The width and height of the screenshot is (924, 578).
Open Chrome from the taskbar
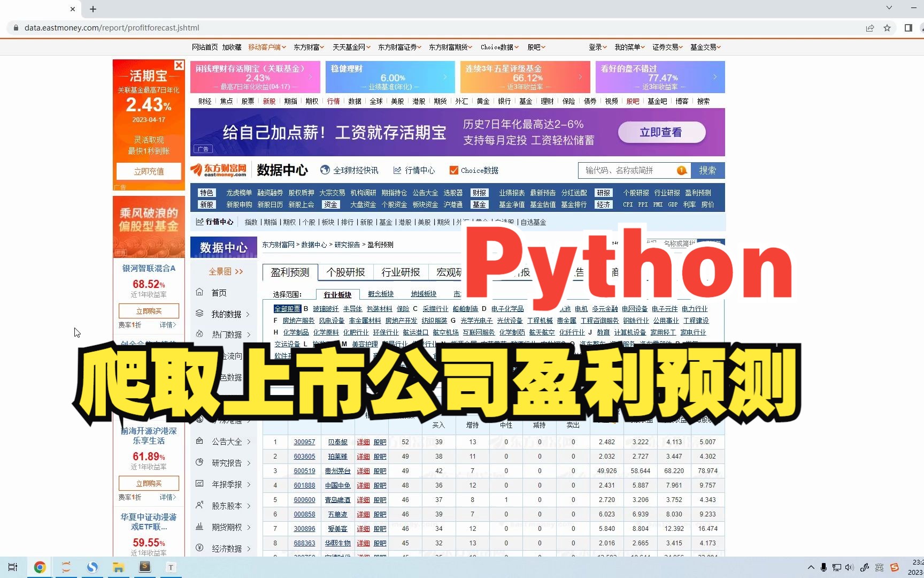click(x=40, y=567)
